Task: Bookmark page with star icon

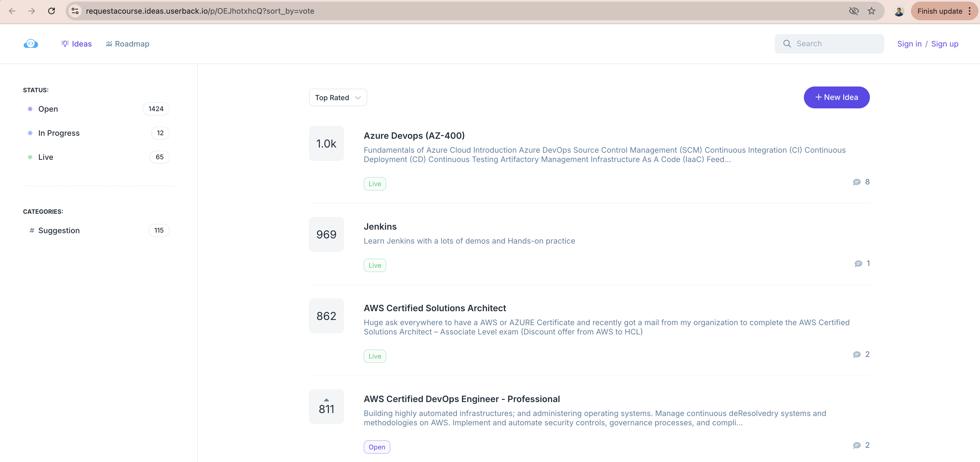Action: click(x=872, y=11)
